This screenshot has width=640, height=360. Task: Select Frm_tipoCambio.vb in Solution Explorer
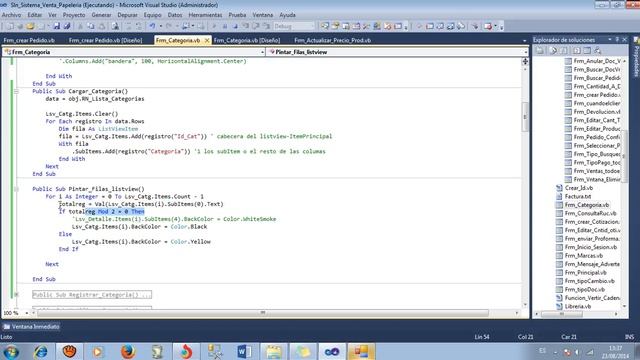click(589, 281)
